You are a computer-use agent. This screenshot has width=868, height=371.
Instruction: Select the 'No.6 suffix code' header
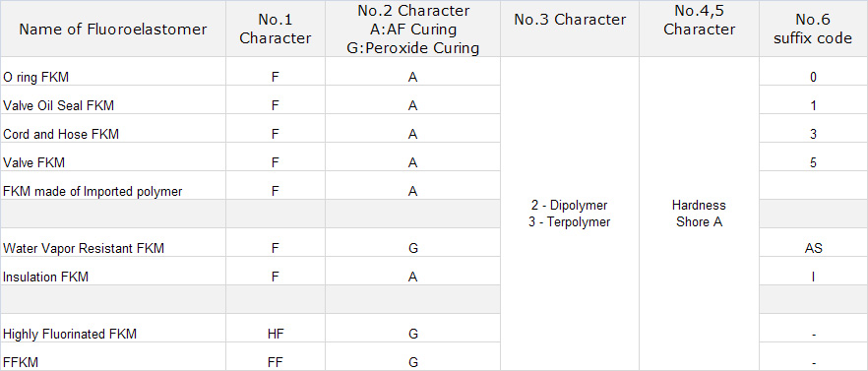point(813,30)
